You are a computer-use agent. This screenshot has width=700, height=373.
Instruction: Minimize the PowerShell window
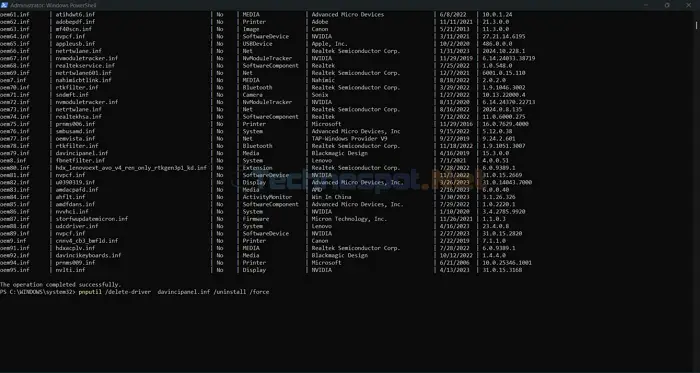pyautogui.click(x=646, y=5)
